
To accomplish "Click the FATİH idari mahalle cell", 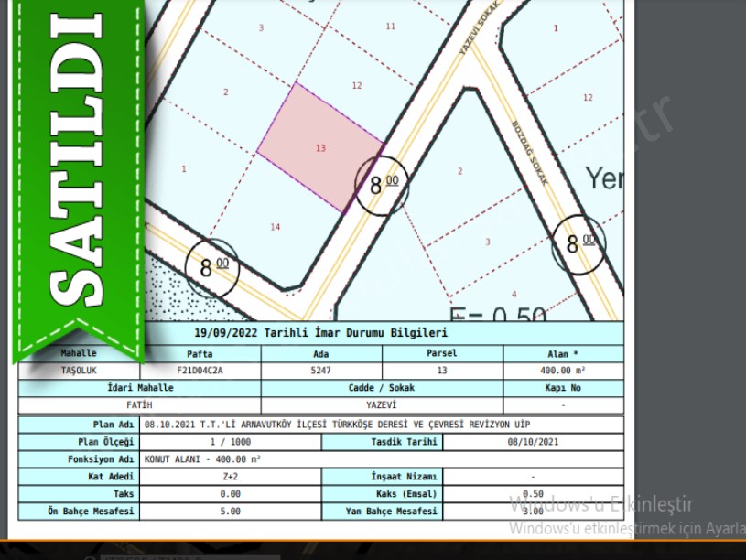I will pos(79,404).
